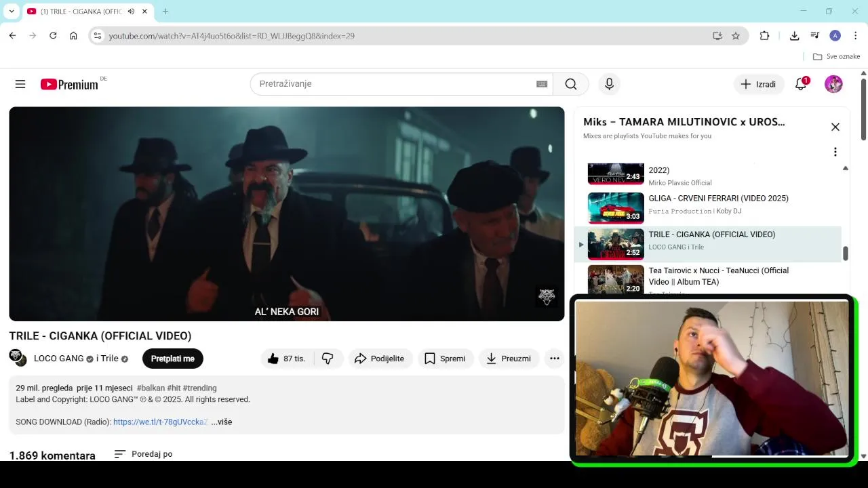Download video with Preuzmi button
Image resolution: width=868 pixels, height=488 pixels.
pos(509,359)
